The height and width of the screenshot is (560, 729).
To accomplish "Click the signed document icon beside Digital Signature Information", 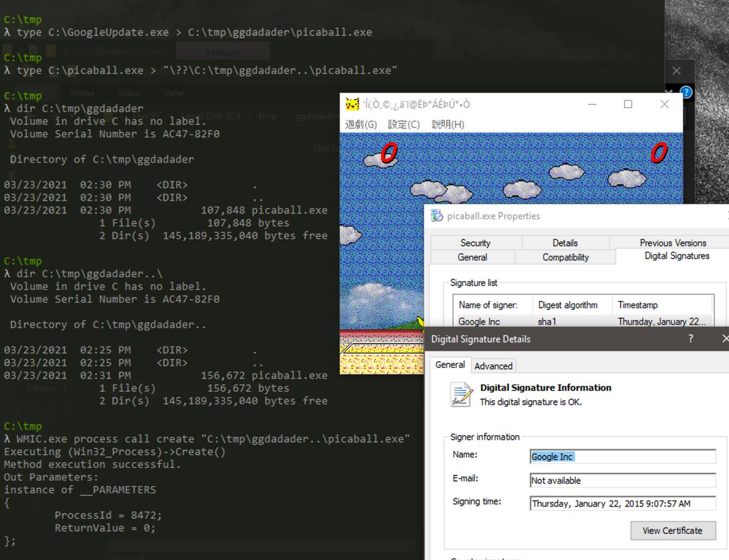I will [462, 395].
